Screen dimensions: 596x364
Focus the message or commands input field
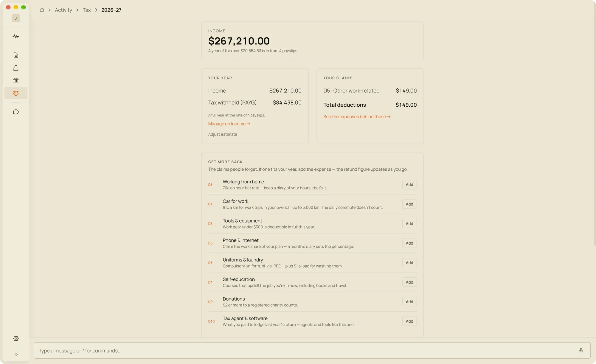point(312,350)
